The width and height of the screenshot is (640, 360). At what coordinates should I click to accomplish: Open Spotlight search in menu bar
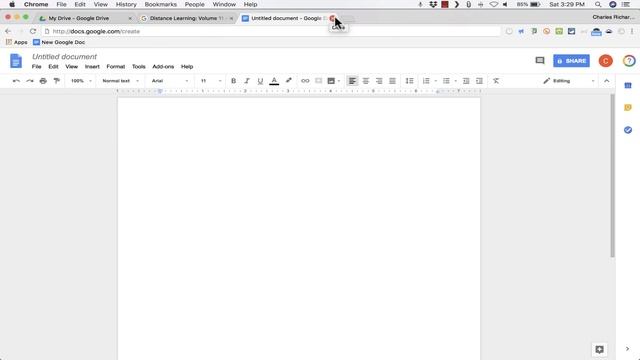(x=598, y=4)
